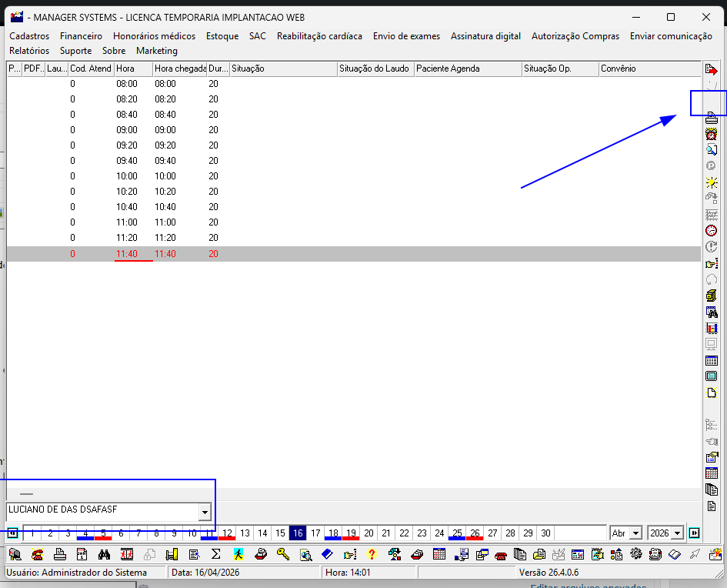Click the gear settings icon in bottom toolbar

point(635,554)
